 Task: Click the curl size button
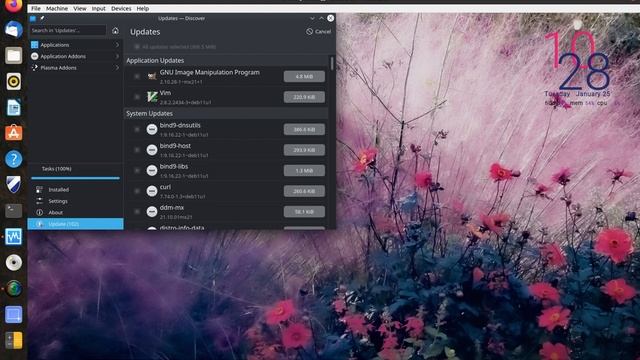click(304, 191)
